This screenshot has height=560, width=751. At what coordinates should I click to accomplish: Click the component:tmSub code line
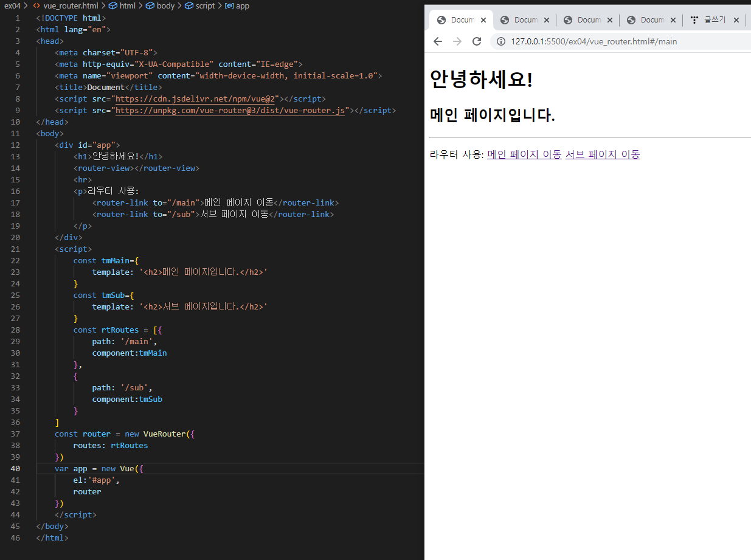coord(127,399)
